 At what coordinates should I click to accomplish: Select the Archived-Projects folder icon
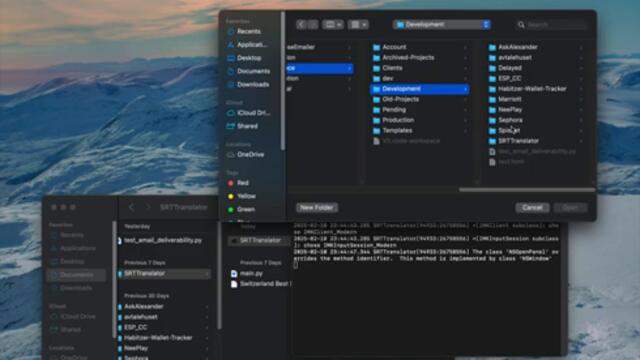[x=376, y=58]
